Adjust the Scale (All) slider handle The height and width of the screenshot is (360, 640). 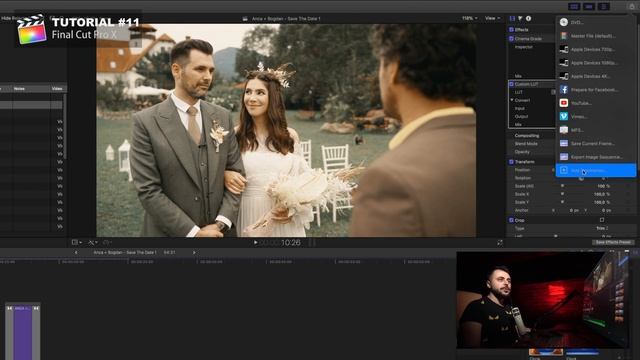click(562, 186)
